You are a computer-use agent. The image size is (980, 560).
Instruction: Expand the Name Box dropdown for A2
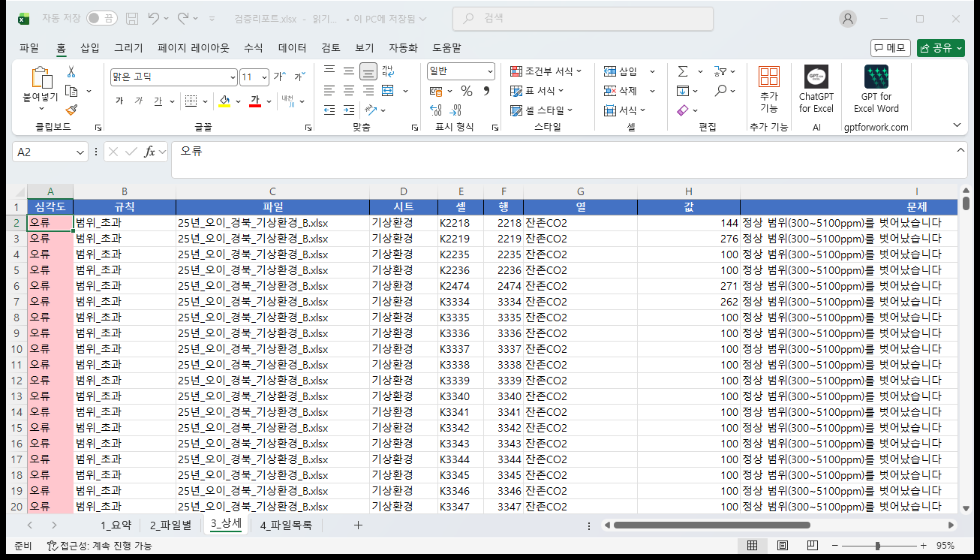81,152
